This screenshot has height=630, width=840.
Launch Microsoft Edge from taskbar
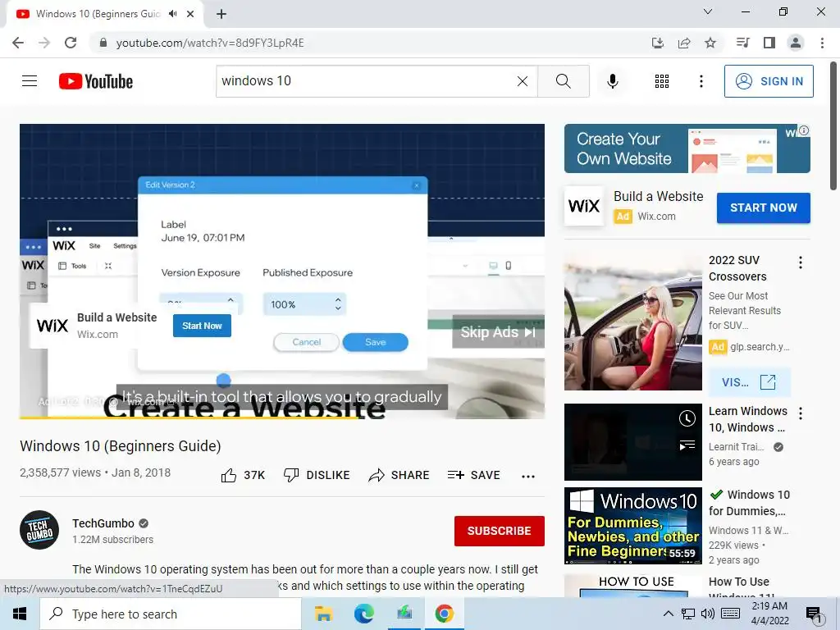click(363, 614)
